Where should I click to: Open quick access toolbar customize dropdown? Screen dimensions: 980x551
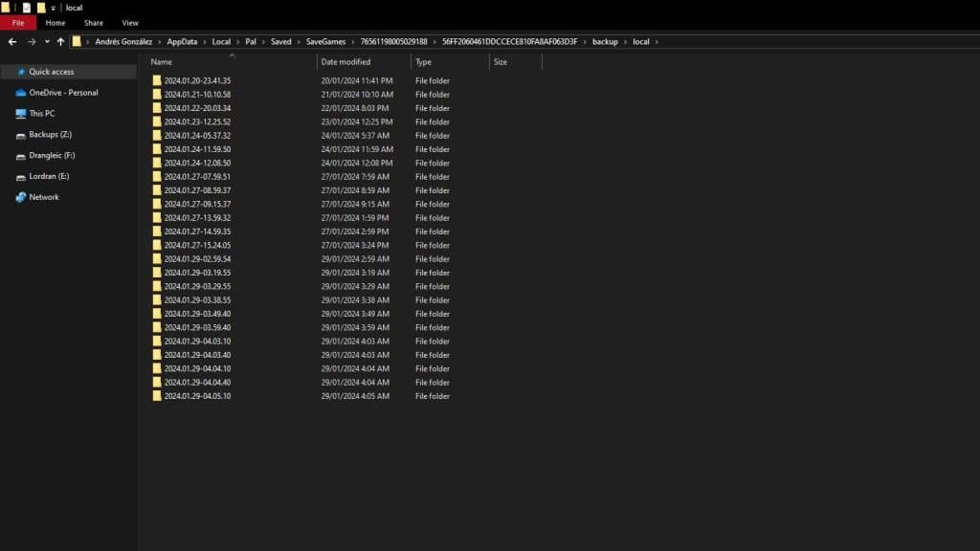tap(54, 8)
